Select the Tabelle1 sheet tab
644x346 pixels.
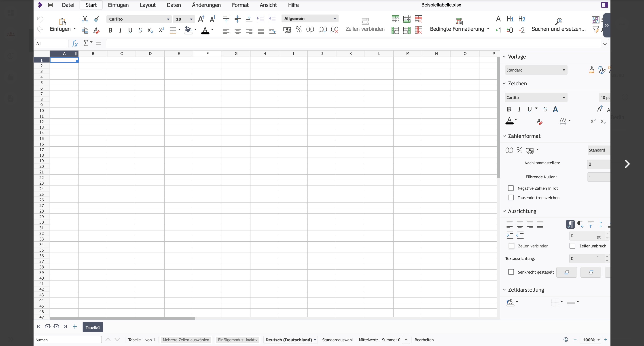(93, 327)
